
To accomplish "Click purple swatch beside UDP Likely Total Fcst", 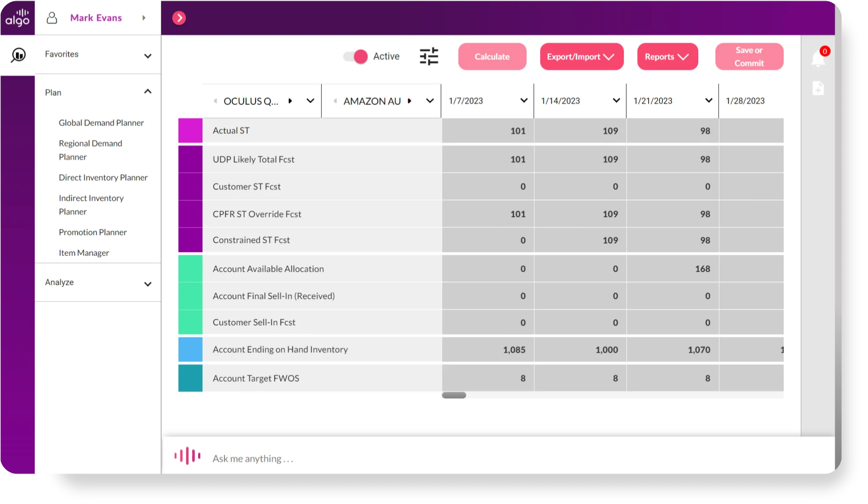I will (x=190, y=159).
